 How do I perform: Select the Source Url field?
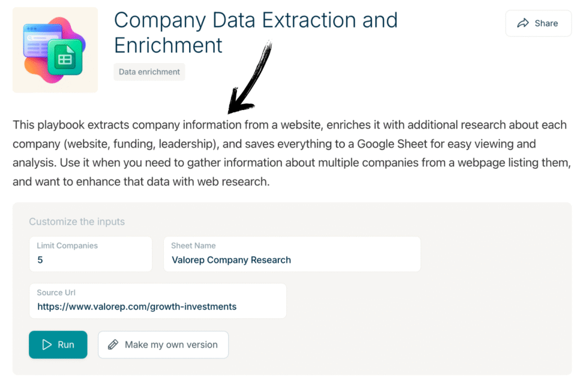(x=158, y=300)
